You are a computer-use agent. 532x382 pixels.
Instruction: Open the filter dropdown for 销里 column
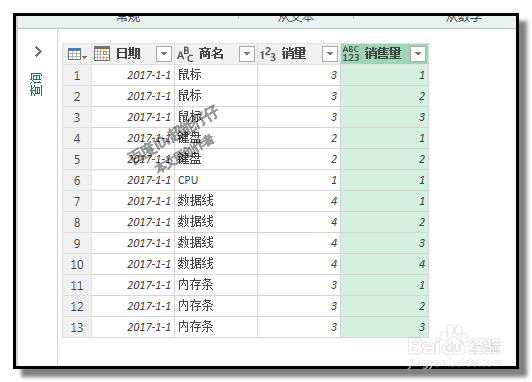click(x=330, y=54)
